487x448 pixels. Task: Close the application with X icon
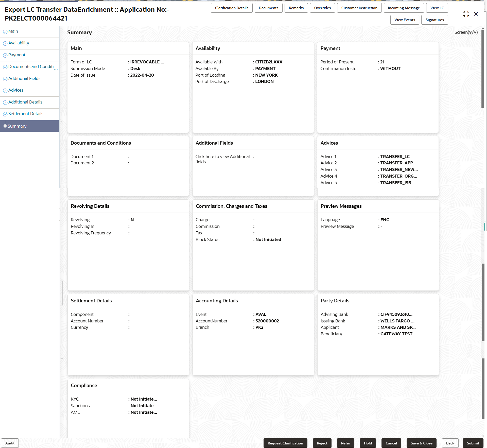476,14
